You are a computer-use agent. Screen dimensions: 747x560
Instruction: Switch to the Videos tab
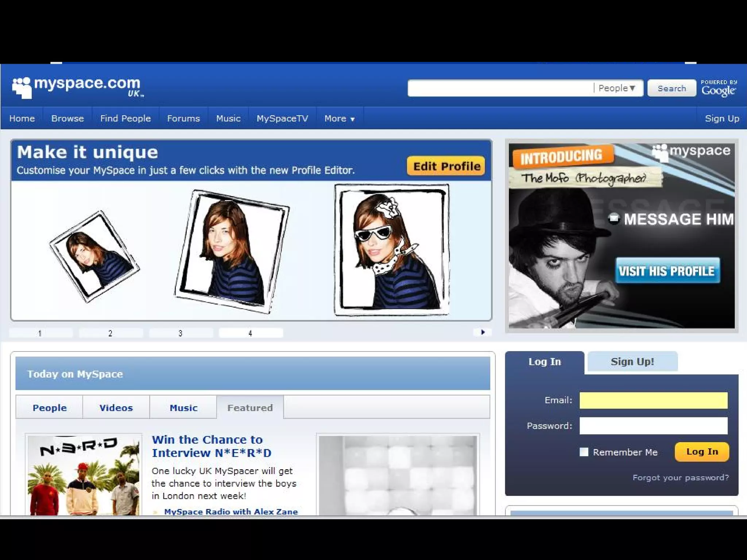pyautogui.click(x=116, y=407)
